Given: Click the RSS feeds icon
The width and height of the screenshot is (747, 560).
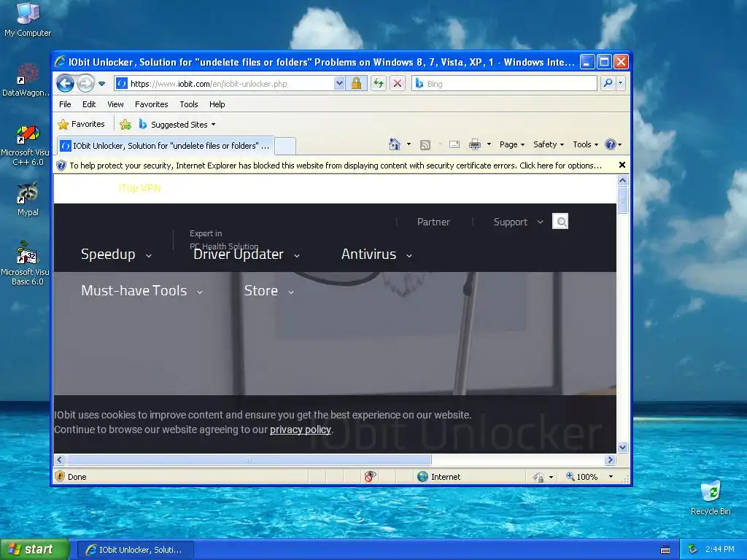Looking at the screenshot, I should (x=425, y=145).
